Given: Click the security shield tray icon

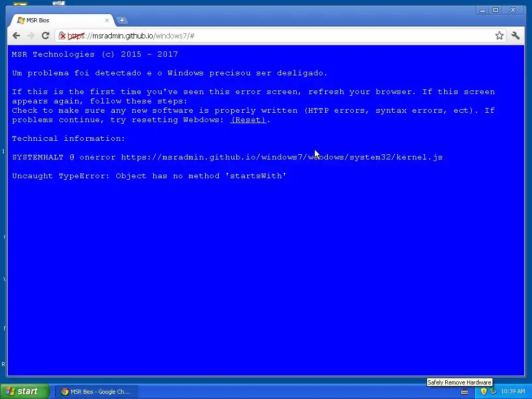Looking at the screenshot, I should 484,392.
